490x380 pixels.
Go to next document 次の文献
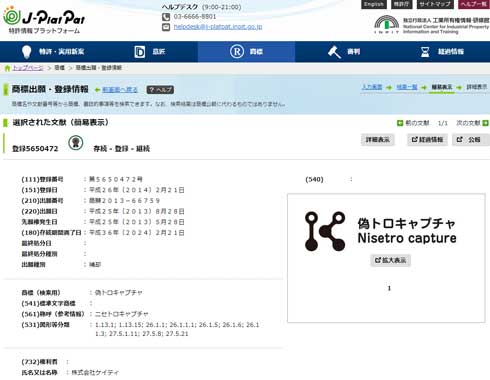click(x=472, y=123)
